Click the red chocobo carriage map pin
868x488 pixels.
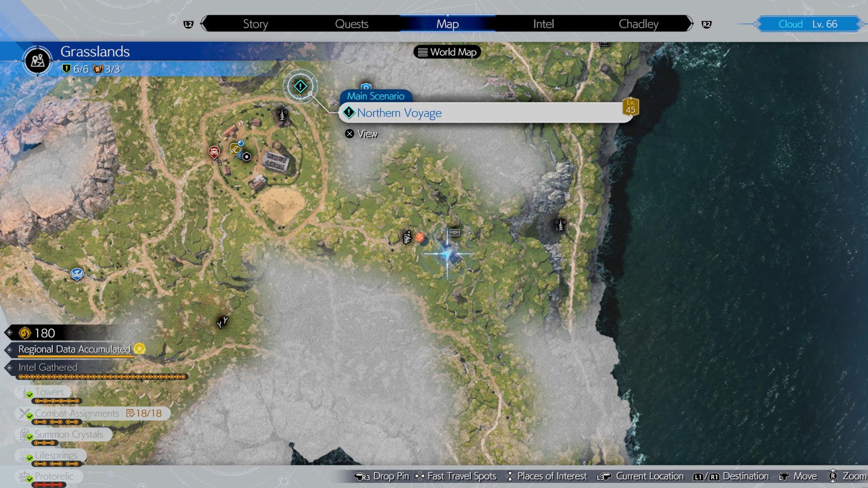point(214,152)
